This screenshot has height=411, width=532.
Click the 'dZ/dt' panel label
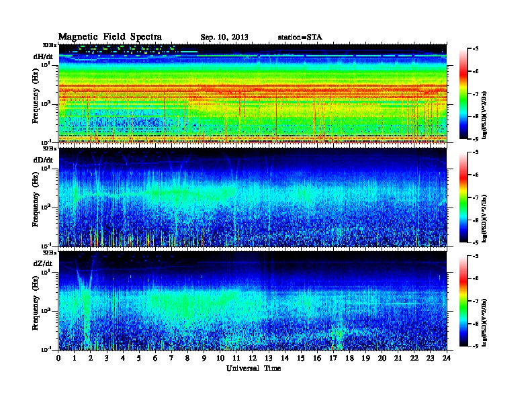tap(43, 263)
